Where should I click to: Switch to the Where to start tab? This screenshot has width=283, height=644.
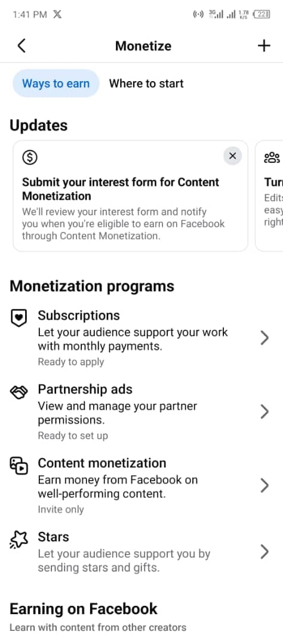point(146,83)
